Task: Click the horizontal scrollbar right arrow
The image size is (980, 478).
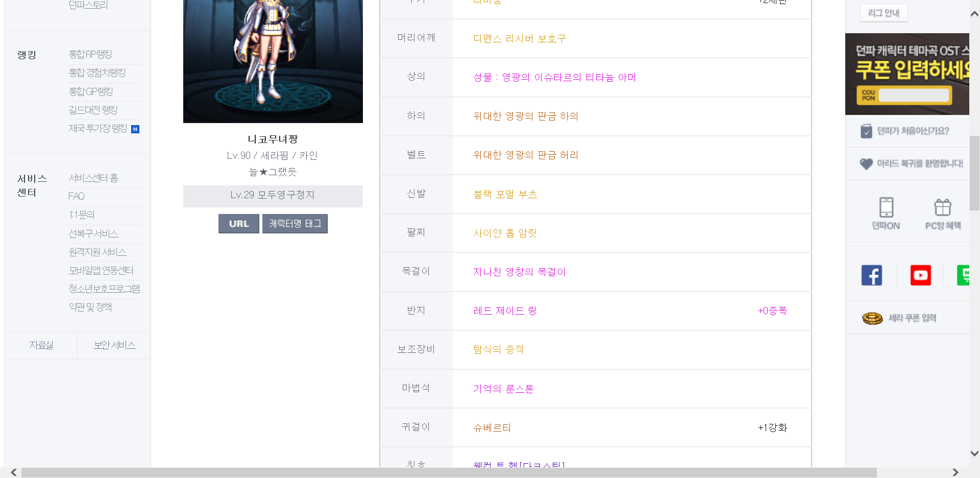Action: [x=955, y=472]
